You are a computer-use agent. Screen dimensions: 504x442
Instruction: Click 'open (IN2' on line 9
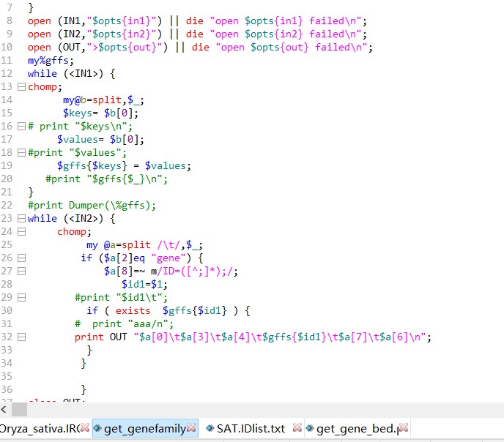coord(54,34)
